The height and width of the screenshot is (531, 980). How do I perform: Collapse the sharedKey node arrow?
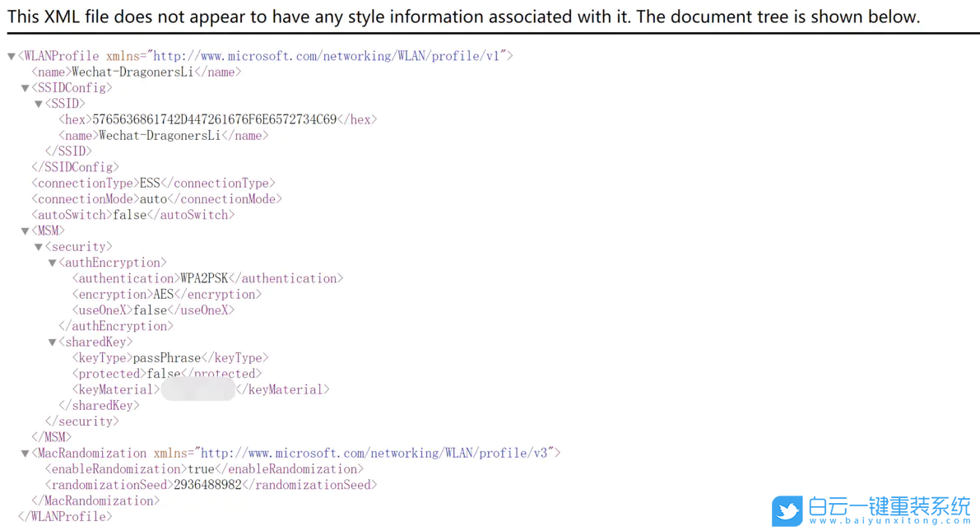coord(53,342)
